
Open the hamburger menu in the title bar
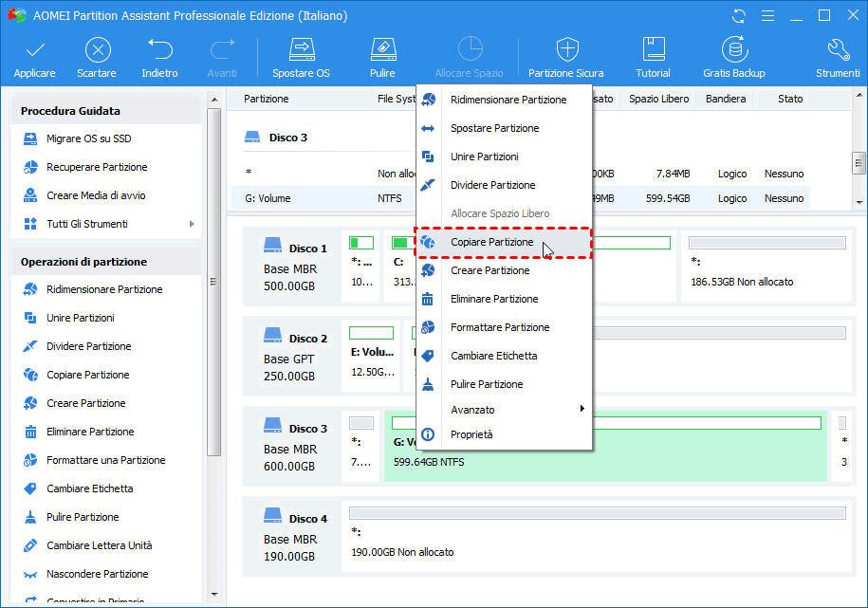coord(768,15)
